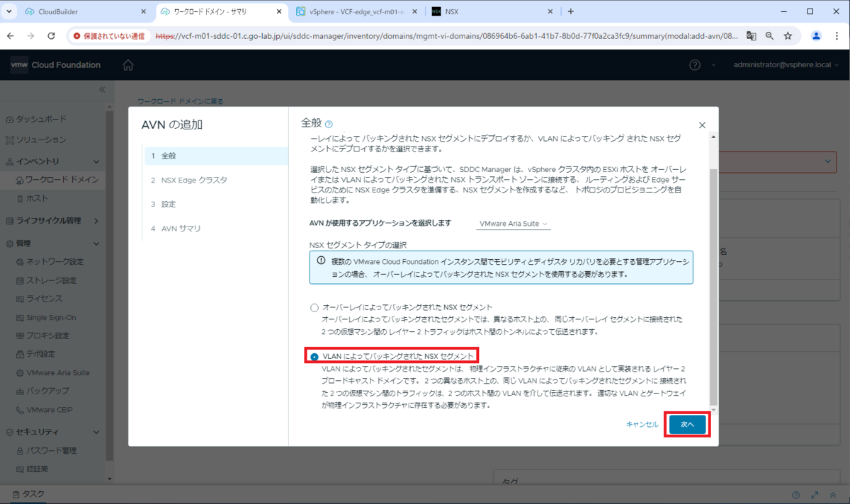Expand task panel with diagonal arrows icon
This screenshot has height=504, width=850.
tap(815, 495)
